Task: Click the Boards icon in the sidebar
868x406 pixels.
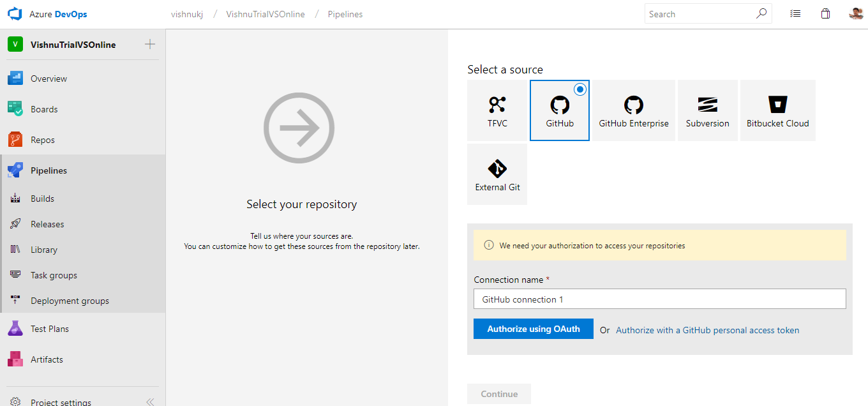Action: pos(15,109)
